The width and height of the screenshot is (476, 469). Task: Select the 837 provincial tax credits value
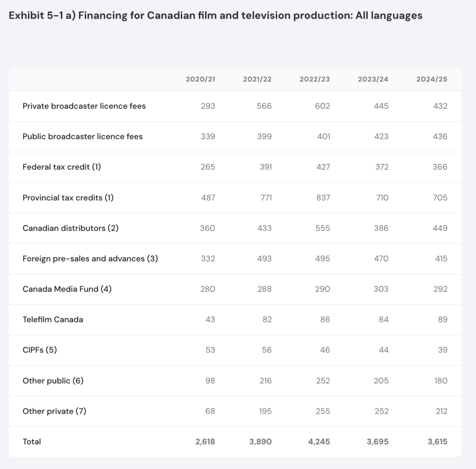[322, 198]
